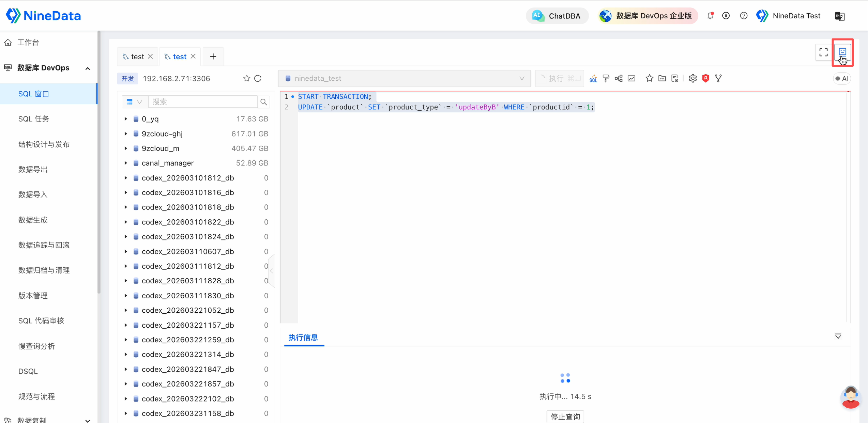Viewport: 868px width, 423px height.
Task: Open the help question mark icon
Action: coord(744,16)
